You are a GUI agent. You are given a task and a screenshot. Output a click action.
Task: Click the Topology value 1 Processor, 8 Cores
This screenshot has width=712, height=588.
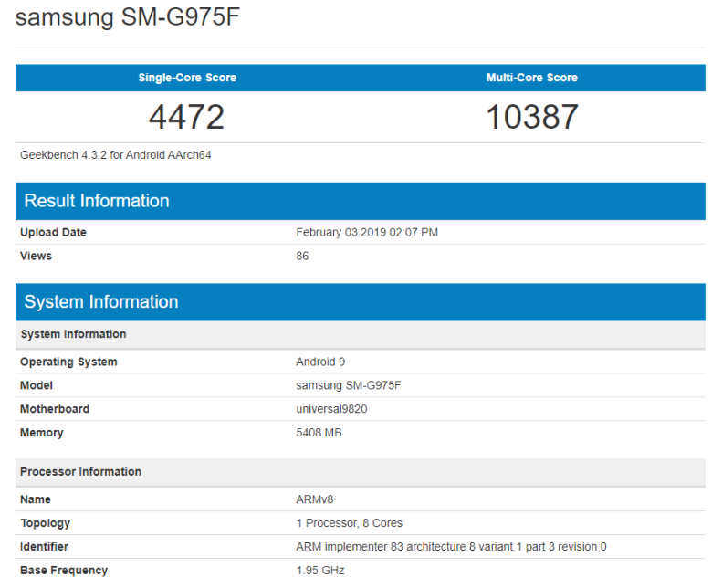pos(350,523)
